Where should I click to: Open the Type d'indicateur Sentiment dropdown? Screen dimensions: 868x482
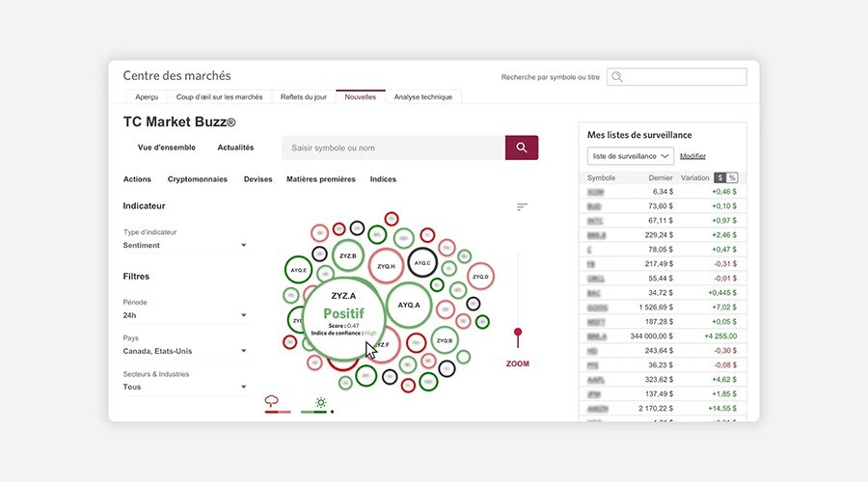click(x=185, y=245)
